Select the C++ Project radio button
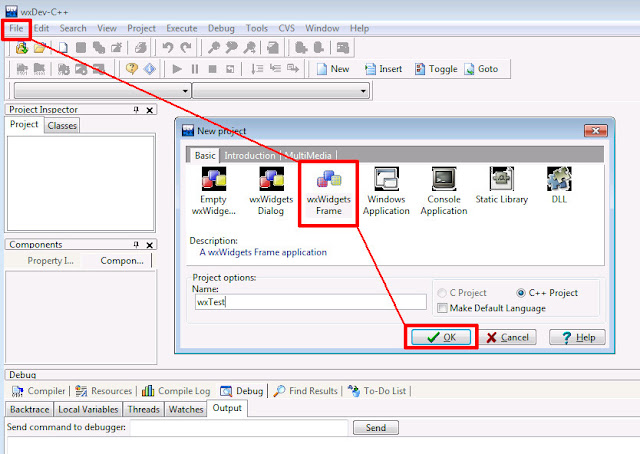The height and width of the screenshot is (454, 640). tap(521, 293)
